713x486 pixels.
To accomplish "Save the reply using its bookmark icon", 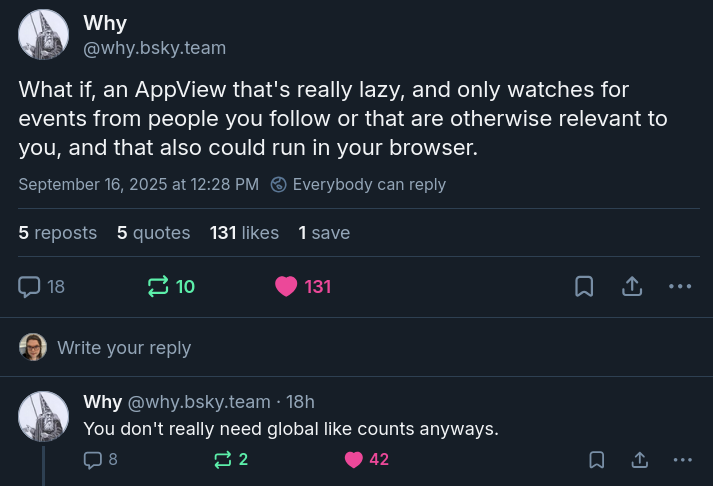I will (x=597, y=460).
